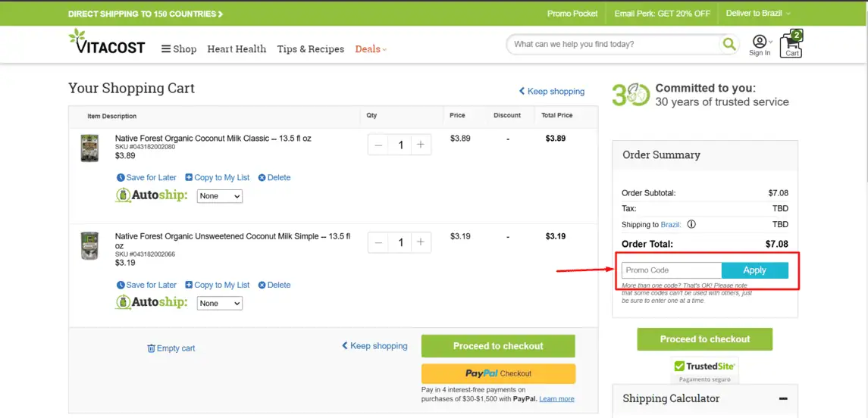Click the Autoship logo for Coconut Milk Classic
This screenshot has height=418, width=868.
151,195
